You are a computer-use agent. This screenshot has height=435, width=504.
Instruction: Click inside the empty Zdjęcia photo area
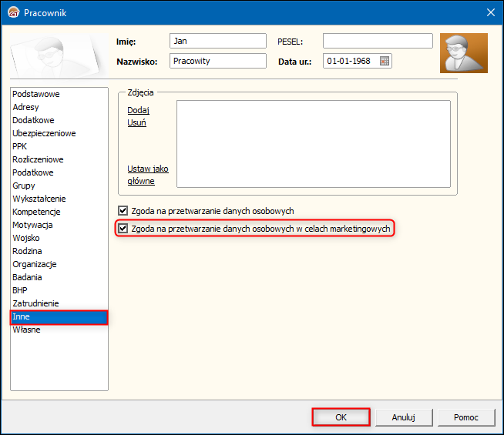point(314,144)
